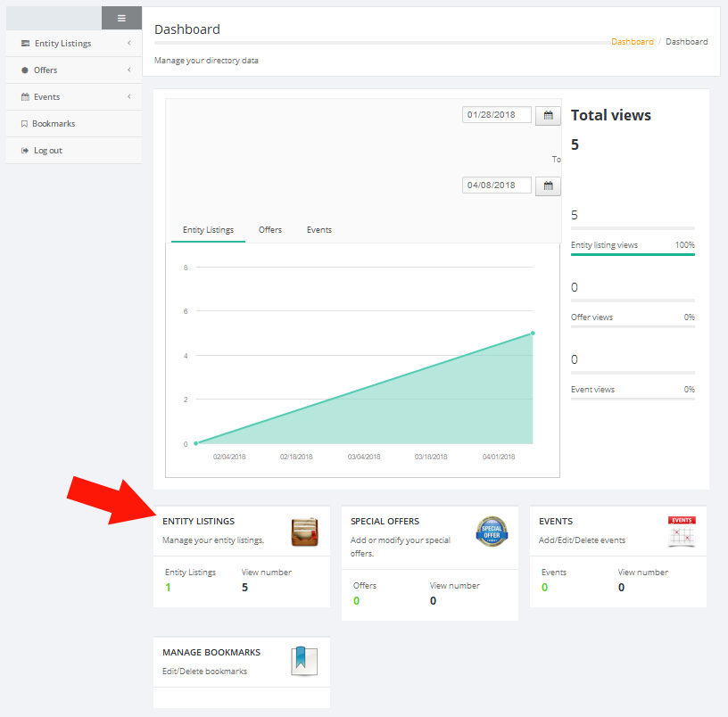The image size is (728, 717).
Task: Expand the Events sidebar chevron
Action: (129, 96)
